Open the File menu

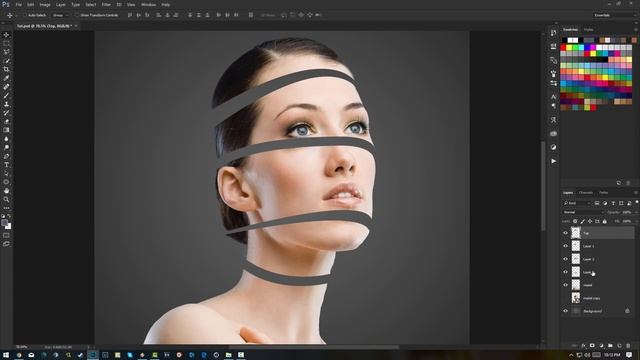click(18, 4)
